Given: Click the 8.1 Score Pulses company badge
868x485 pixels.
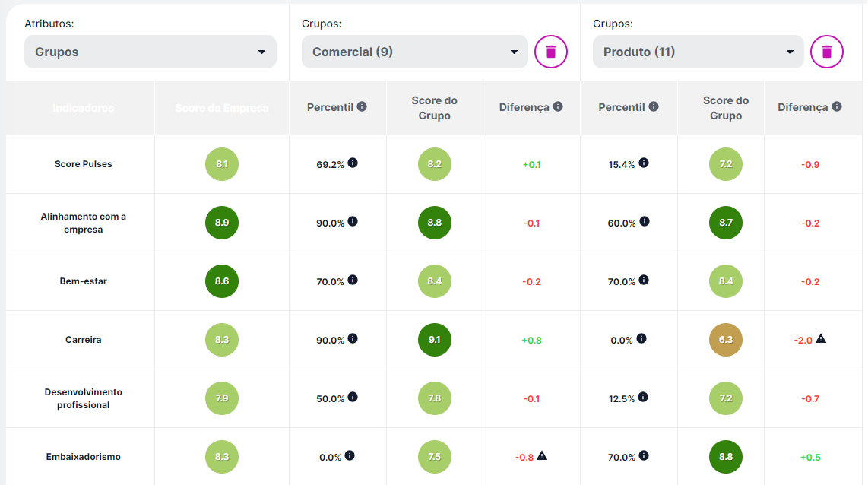Looking at the screenshot, I should click(221, 163).
